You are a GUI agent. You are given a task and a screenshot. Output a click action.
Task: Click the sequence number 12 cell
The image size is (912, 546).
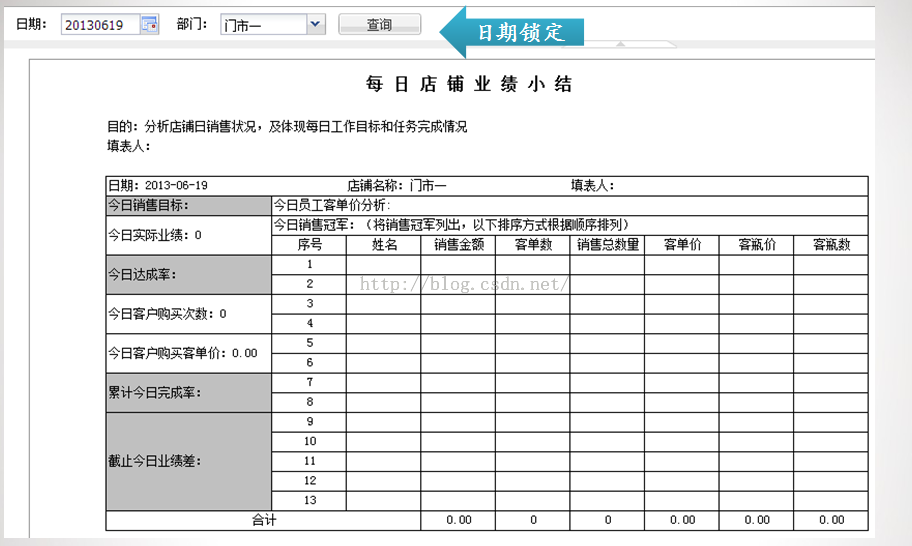tap(309, 481)
